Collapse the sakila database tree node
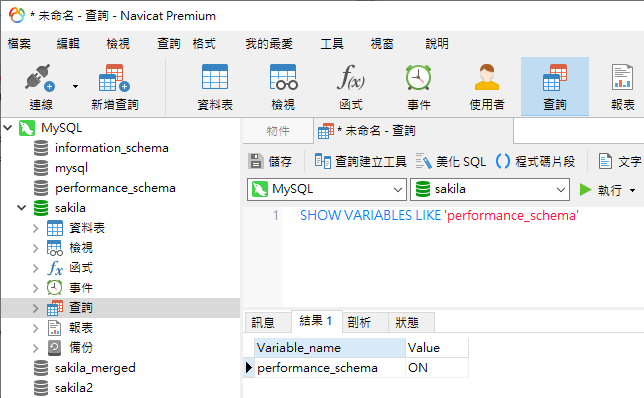The width and height of the screenshot is (644, 398). [x=21, y=208]
